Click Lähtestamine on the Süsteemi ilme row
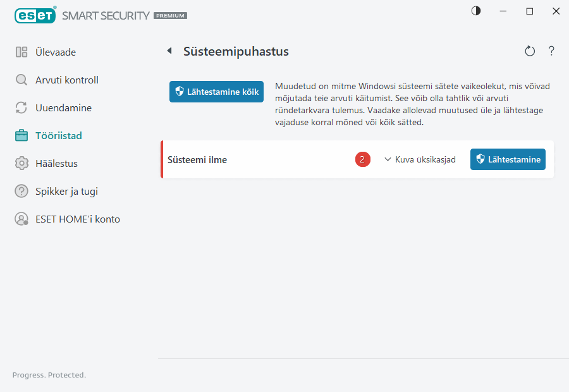This screenshot has height=392, width=569. click(508, 159)
